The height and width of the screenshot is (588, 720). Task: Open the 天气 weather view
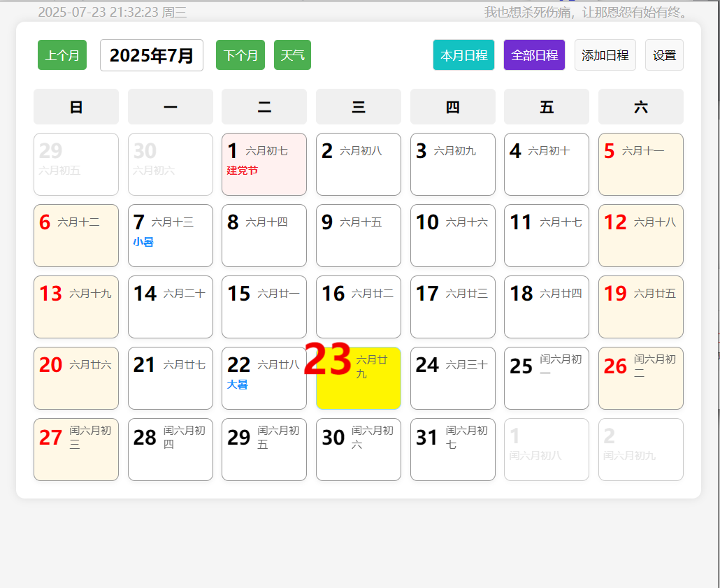[x=292, y=55]
